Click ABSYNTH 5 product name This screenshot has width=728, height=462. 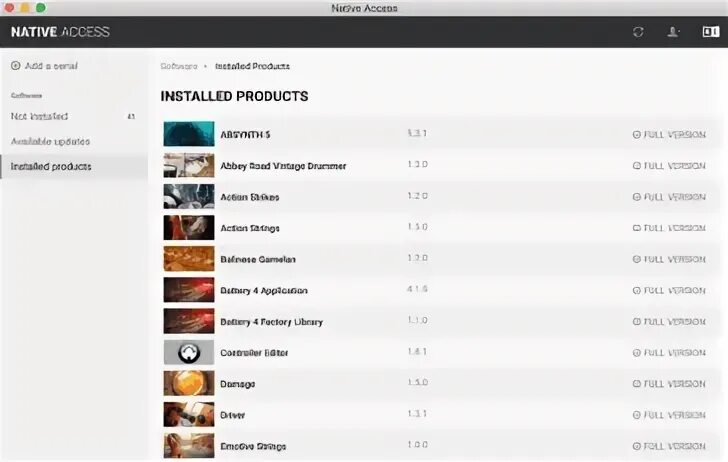coord(245,135)
